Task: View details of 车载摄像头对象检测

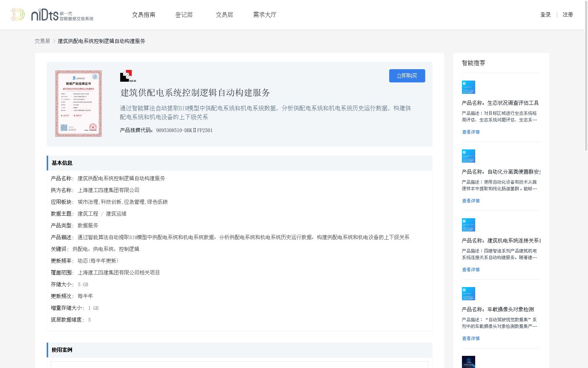Action: coord(471,339)
